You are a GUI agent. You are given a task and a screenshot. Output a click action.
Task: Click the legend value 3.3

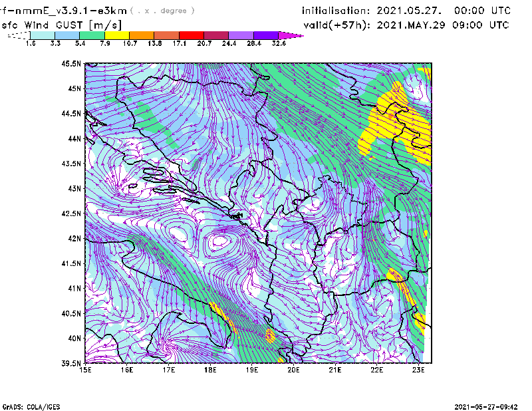click(55, 43)
